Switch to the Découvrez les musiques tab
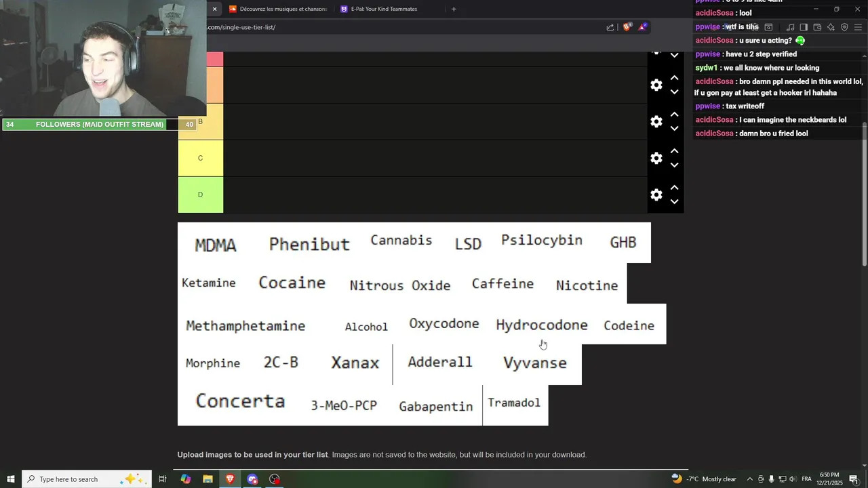The height and width of the screenshot is (488, 868). [278, 9]
